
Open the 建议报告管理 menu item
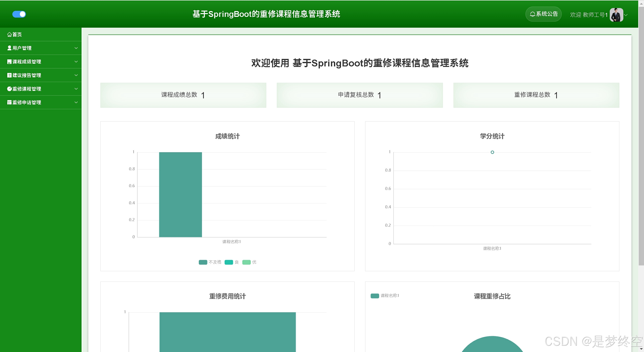(x=27, y=75)
